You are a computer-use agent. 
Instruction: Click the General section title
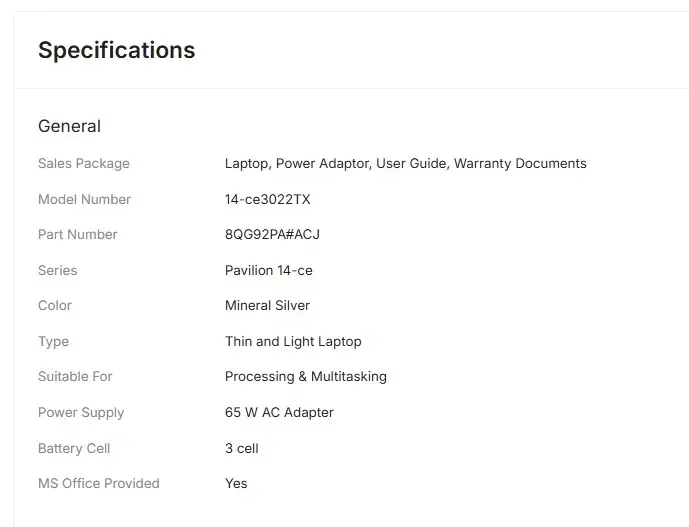pyautogui.click(x=69, y=126)
